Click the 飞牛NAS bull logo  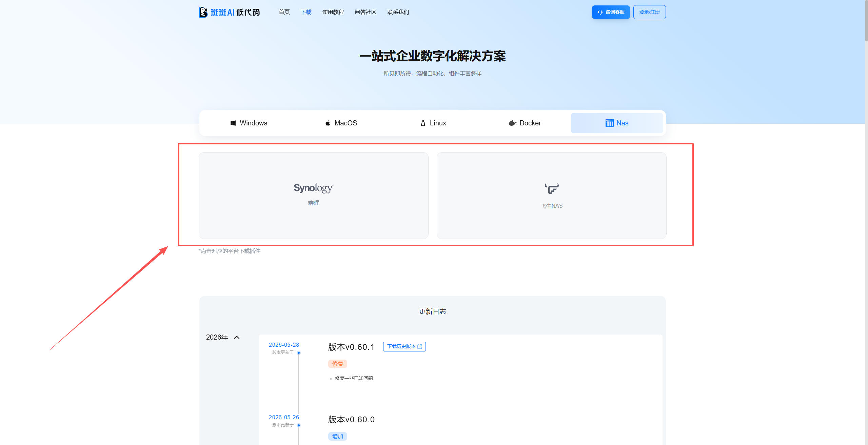(x=552, y=188)
